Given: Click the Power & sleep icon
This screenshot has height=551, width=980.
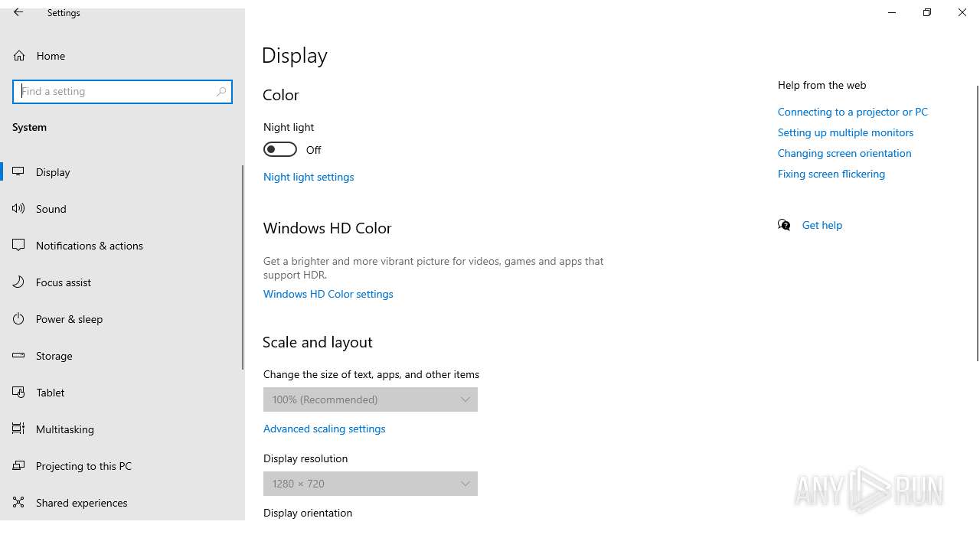Looking at the screenshot, I should pos(19,319).
